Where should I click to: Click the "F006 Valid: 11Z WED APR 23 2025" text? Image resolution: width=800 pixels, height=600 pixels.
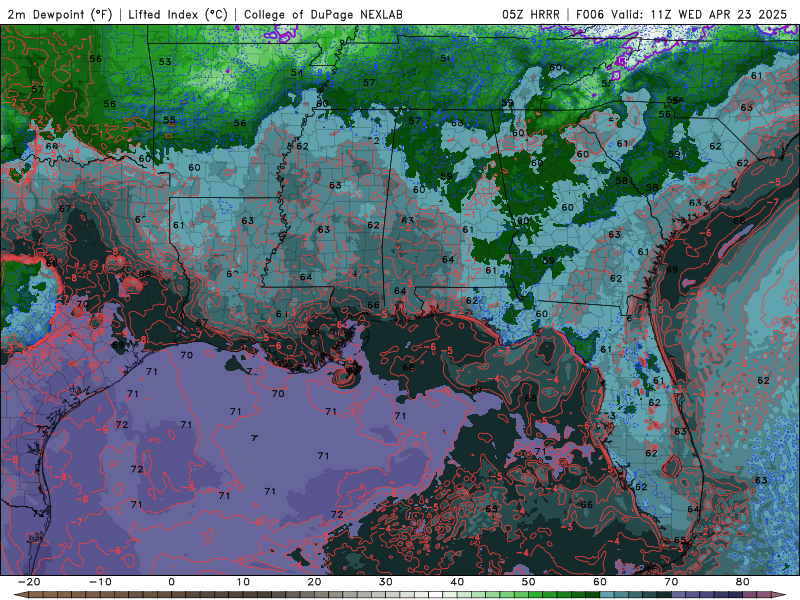(x=681, y=15)
